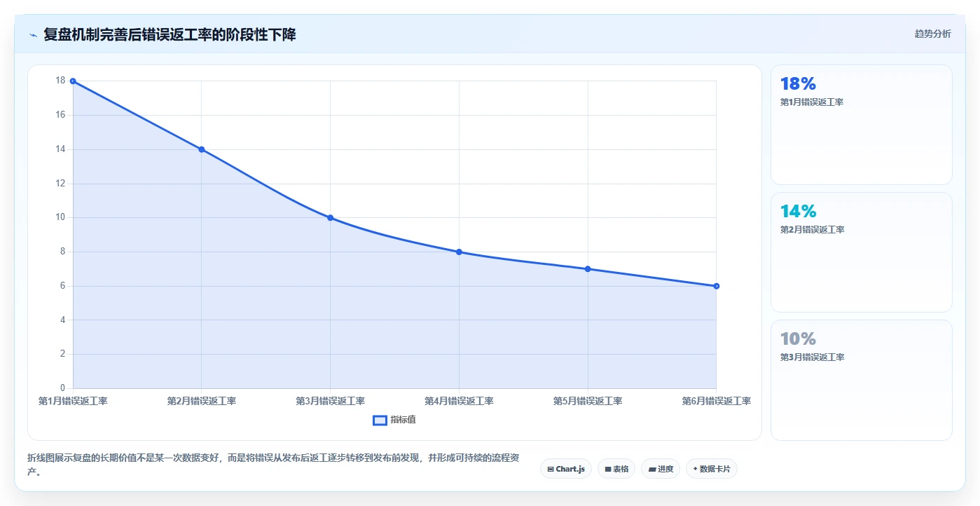The height and width of the screenshot is (506, 980).
Task: Click the y-axis value 0
Action: tap(62, 388)
